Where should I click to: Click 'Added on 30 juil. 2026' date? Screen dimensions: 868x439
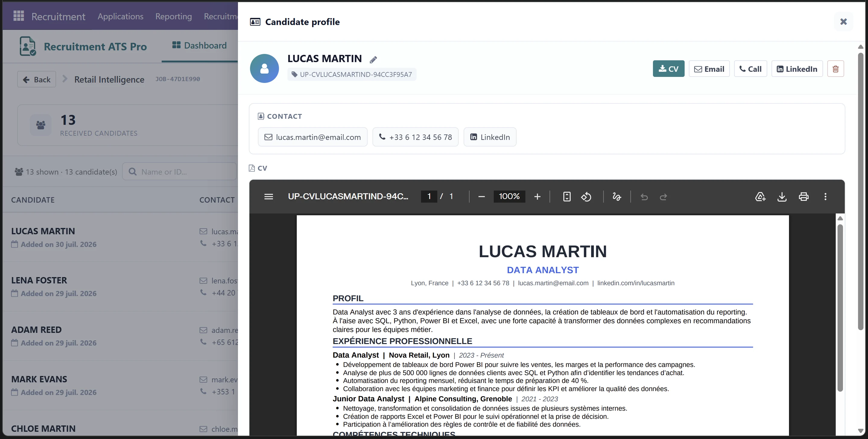59,244
